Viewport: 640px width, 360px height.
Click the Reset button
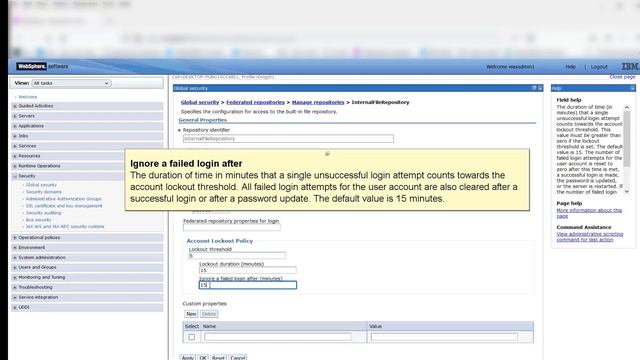218,358
